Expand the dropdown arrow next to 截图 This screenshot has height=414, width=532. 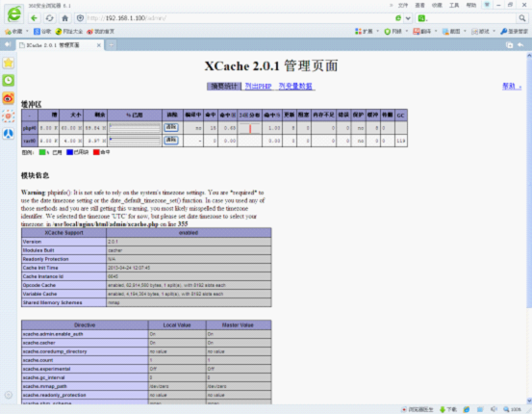click(x=465, y=31)
